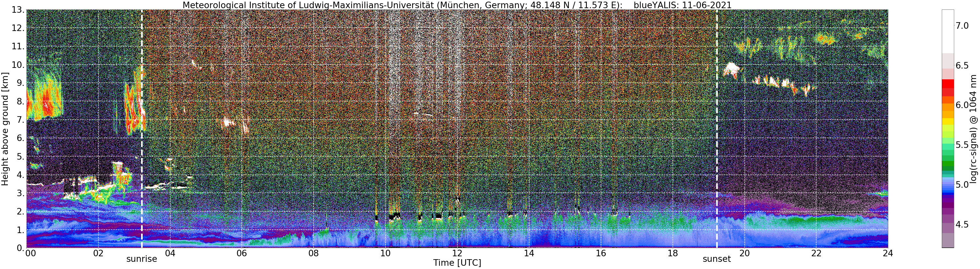
Task: Click the '22' time tick label
Action: point(816,253)
